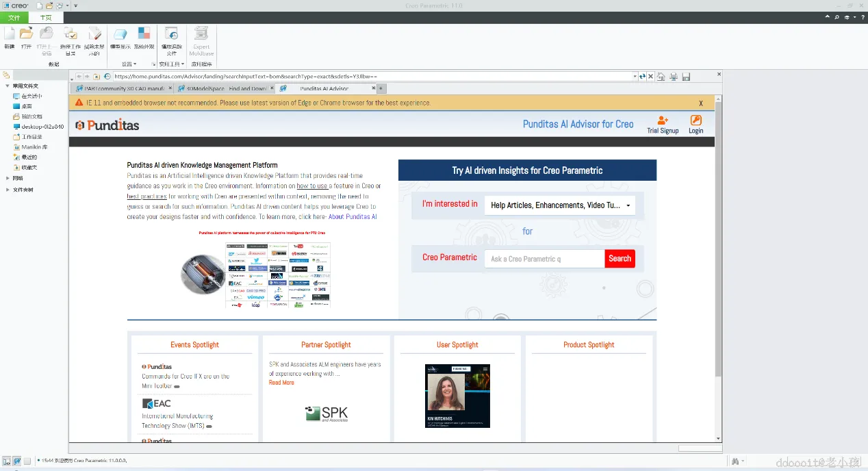This screenshot has height=471, width=868.
Task: Click the open folder icon in quick access bar
Action: click(x=49, y=5)
